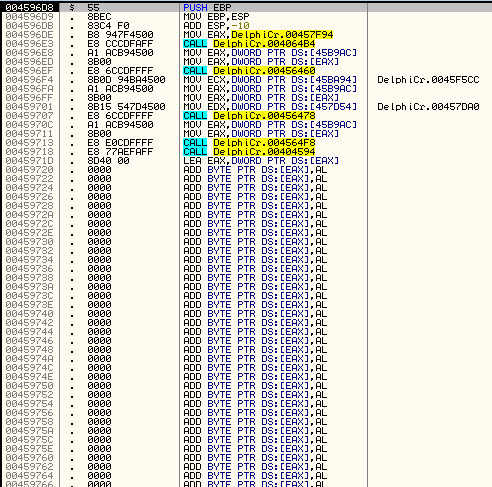Screen dimensions: 492x487
Task: Select the row at address 00459764
Action: [x=247, y=476]
